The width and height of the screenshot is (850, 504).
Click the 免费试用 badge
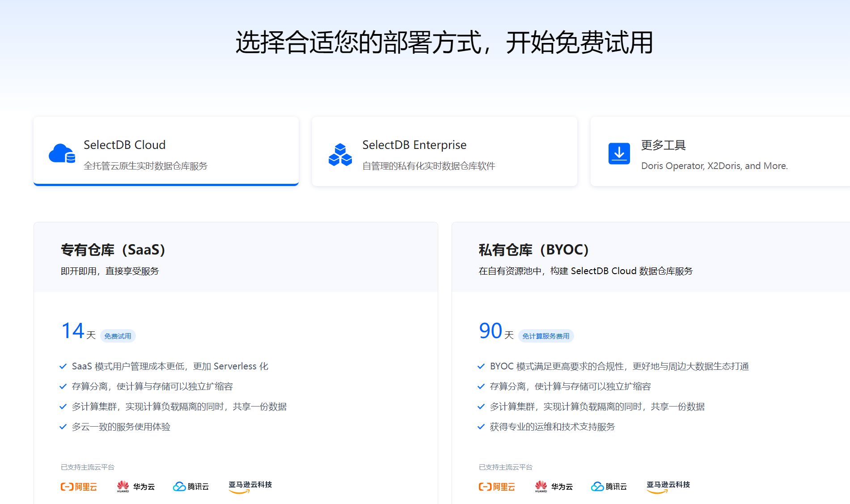[x=118, y=335]
